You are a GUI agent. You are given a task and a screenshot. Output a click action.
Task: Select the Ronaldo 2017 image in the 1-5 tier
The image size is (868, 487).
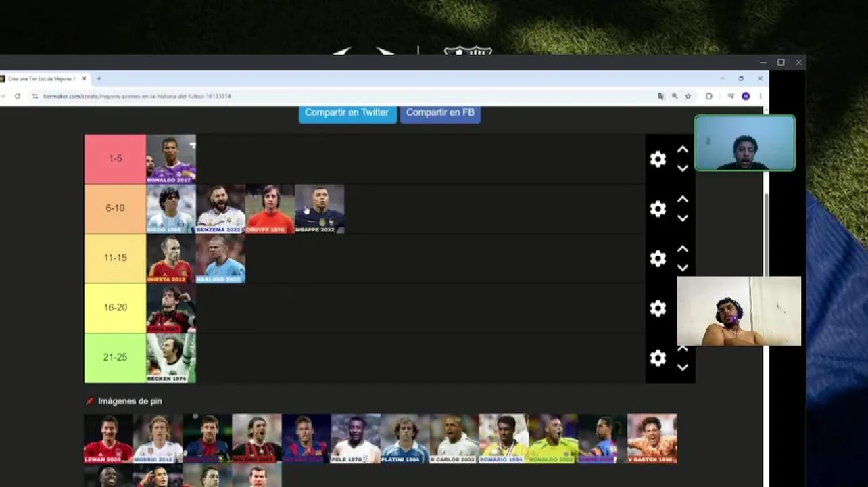tap(171, 159)
